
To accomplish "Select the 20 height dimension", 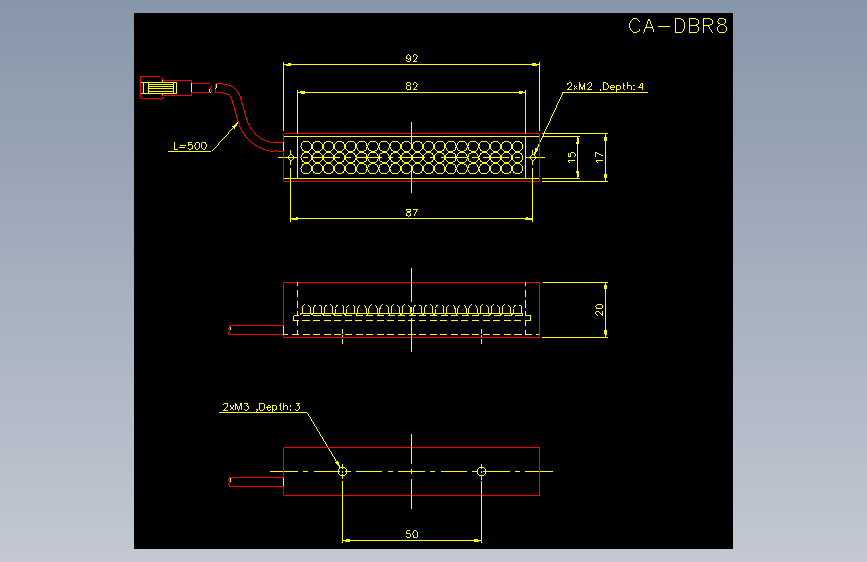I will coord(599,310).
